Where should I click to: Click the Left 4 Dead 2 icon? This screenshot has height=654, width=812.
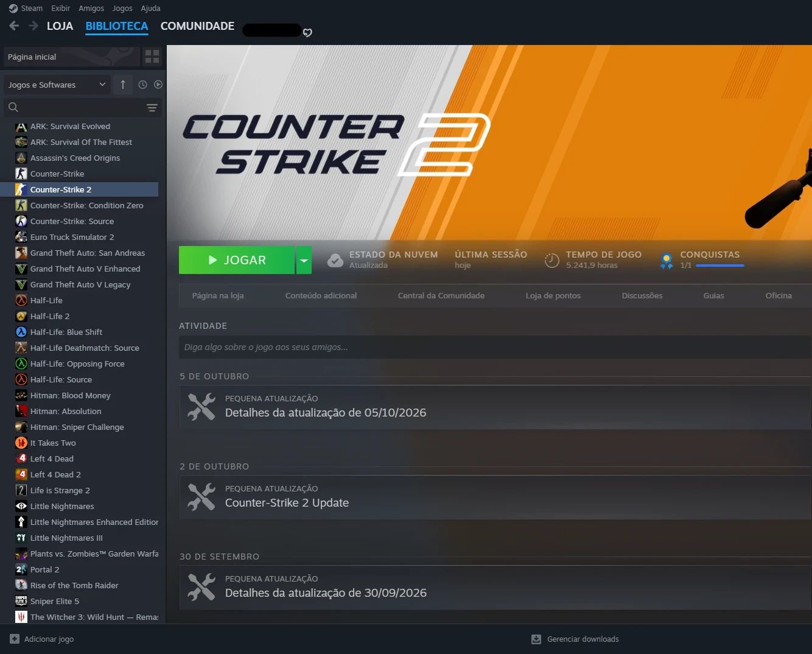coord(21,474)
